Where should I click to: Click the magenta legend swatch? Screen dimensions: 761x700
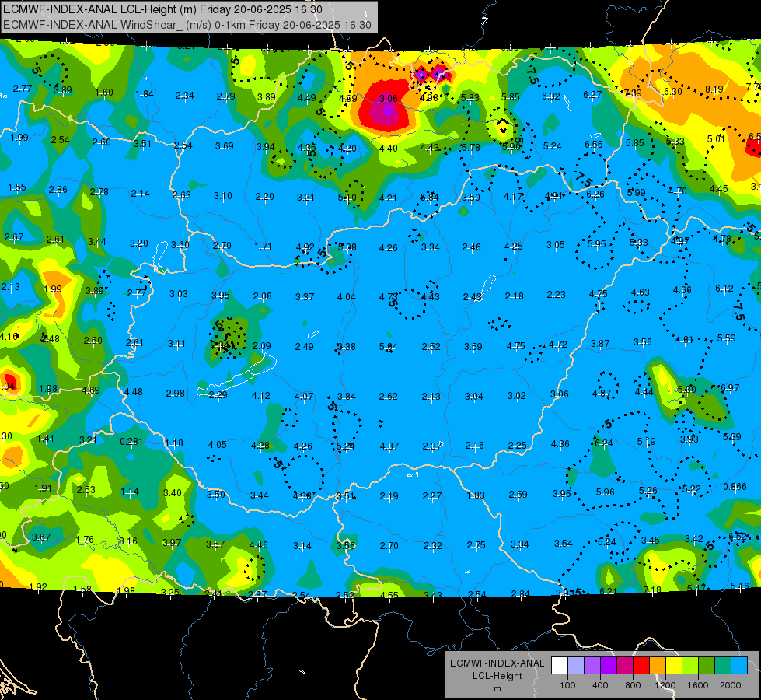(625, 666)
